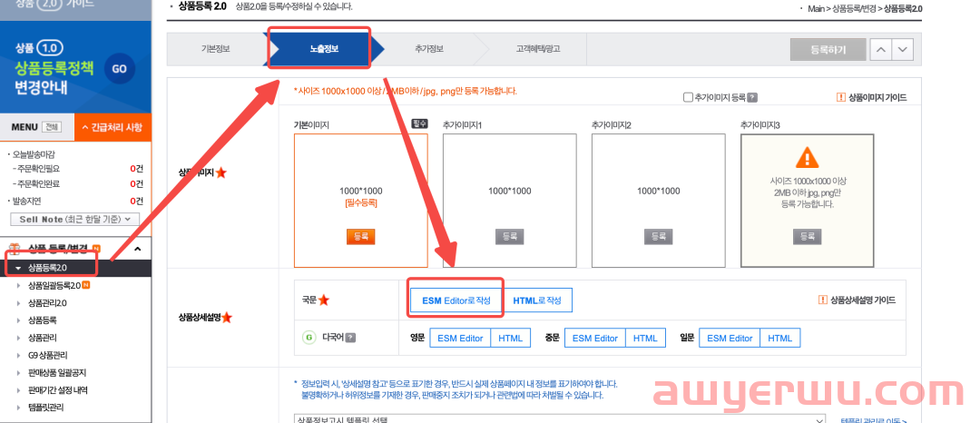Enable the 추가이미지 등록 checkbox
980x423 pixels.
click(x=688, y=97)
